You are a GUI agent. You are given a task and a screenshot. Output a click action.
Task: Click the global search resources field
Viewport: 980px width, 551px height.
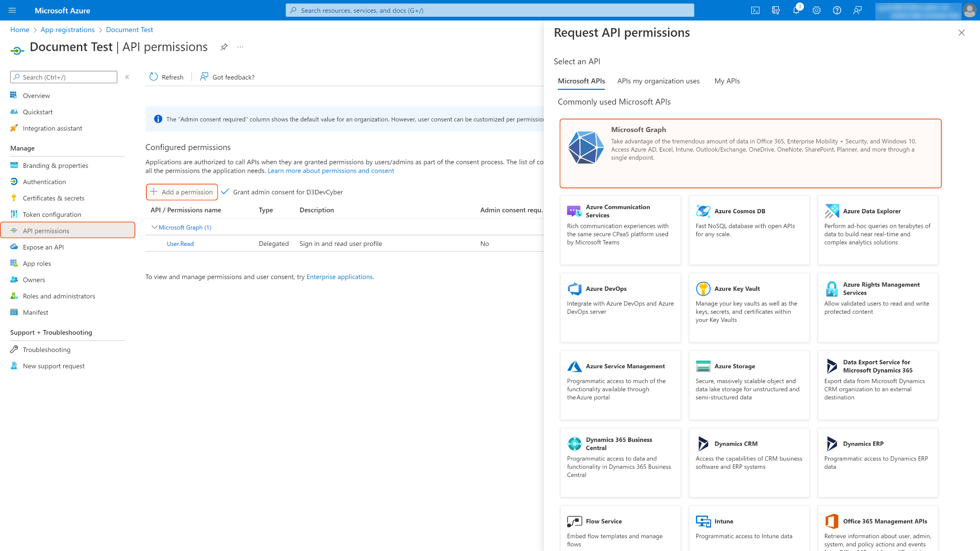490,10
